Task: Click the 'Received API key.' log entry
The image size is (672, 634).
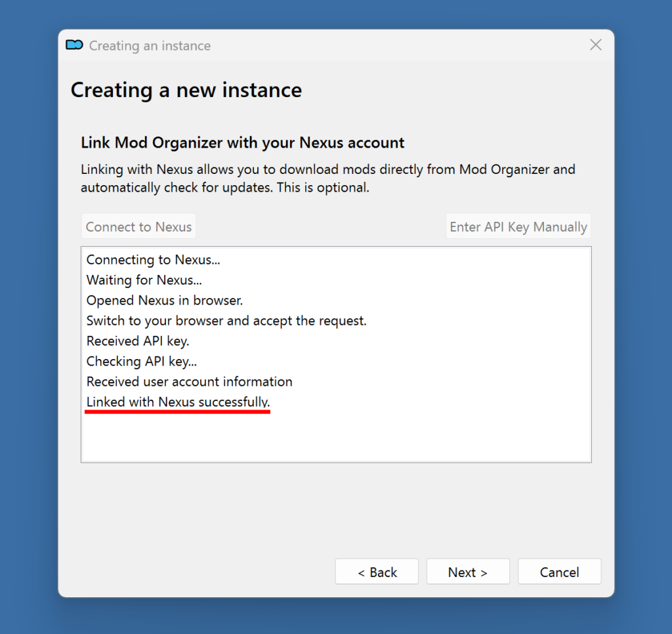Action: coord(138,341)
